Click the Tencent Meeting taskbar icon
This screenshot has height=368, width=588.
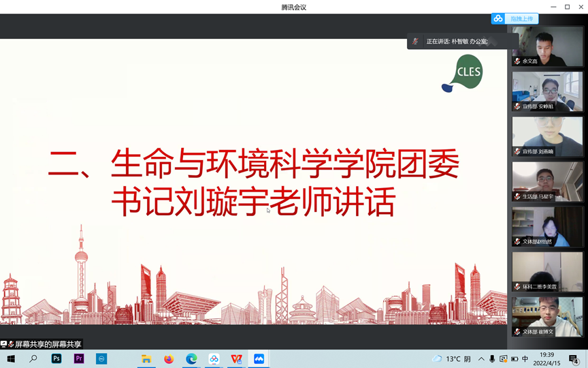259,359
